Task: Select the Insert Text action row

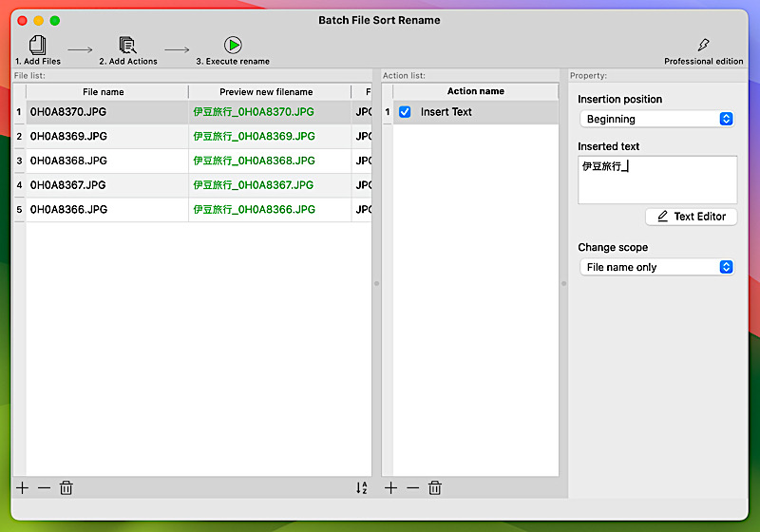Action: (x=475, y=112)
